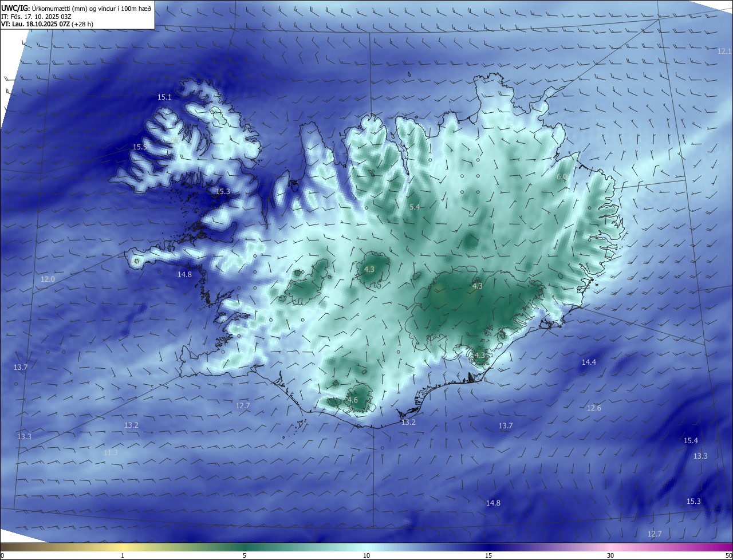
Task: Click the 12.6 value label
Action: pyautogui.click(x=594, y=408)
